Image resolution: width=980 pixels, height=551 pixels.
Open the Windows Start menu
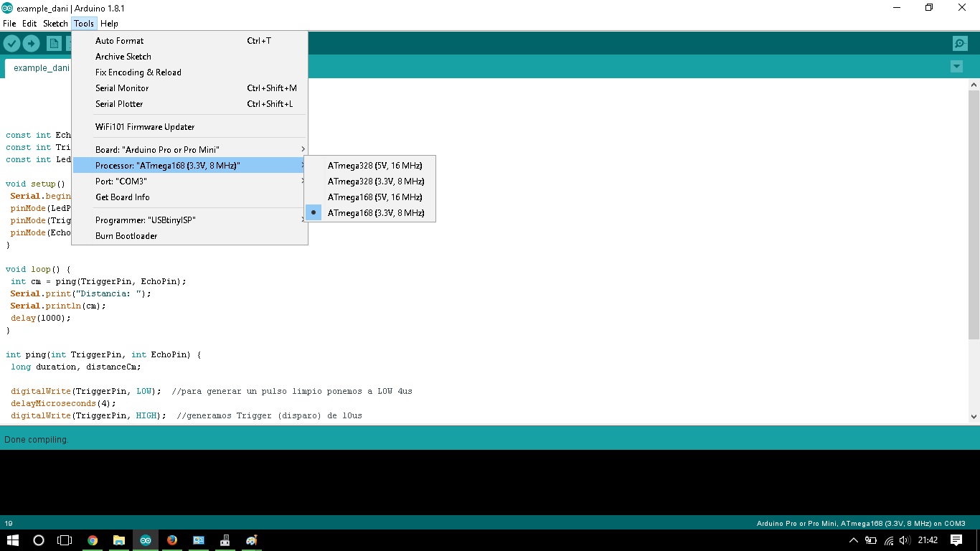tap(12, 540)
